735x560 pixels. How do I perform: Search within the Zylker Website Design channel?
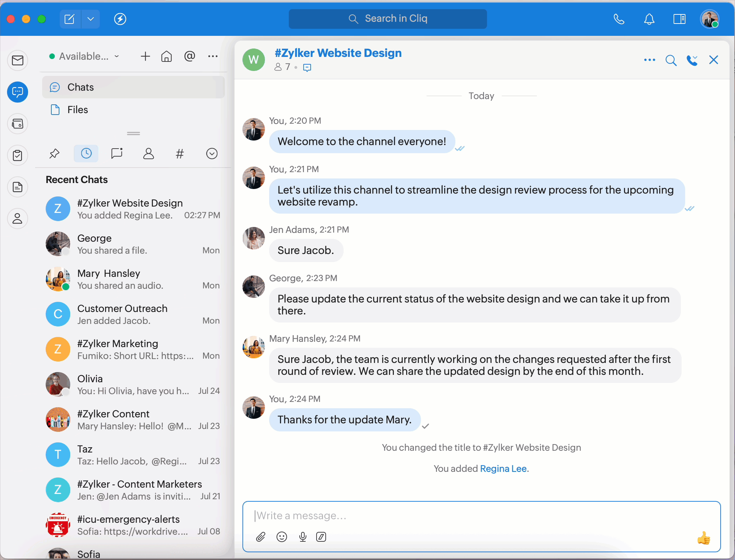pos(671,60)
